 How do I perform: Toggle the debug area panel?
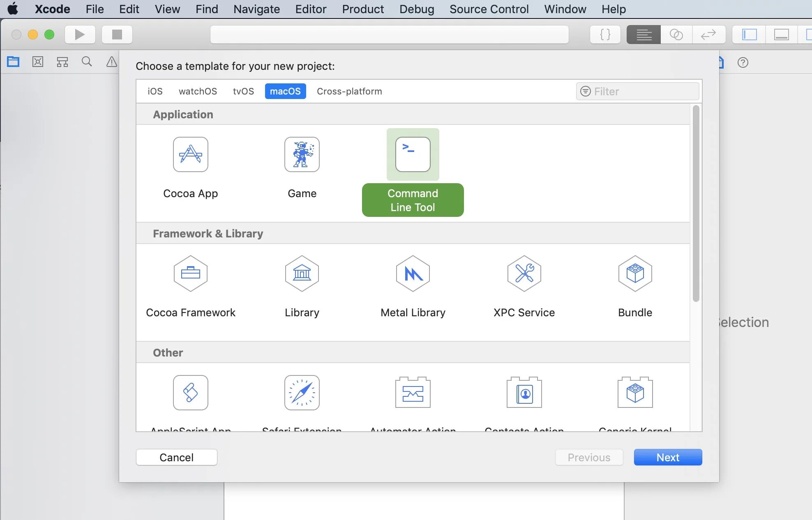pos(781,35)
